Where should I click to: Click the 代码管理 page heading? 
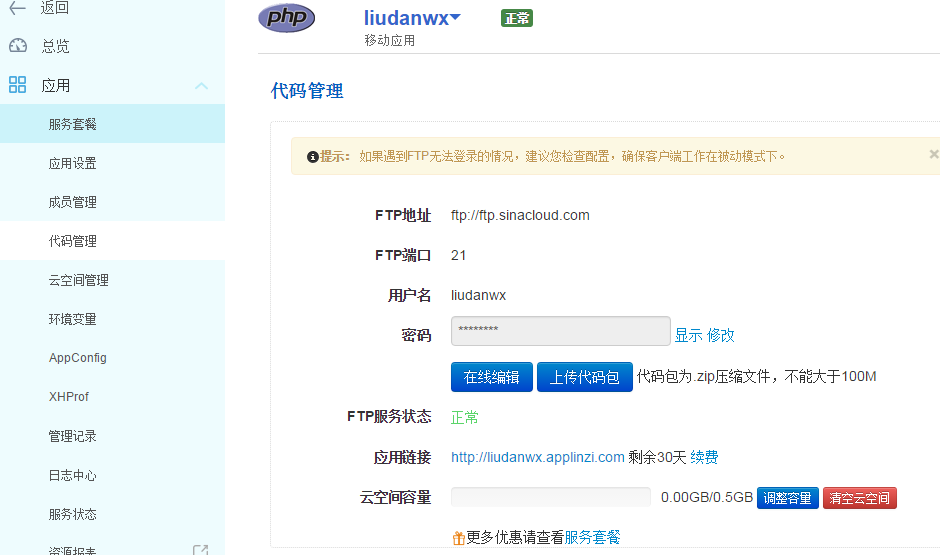click(x=307, y=91)
